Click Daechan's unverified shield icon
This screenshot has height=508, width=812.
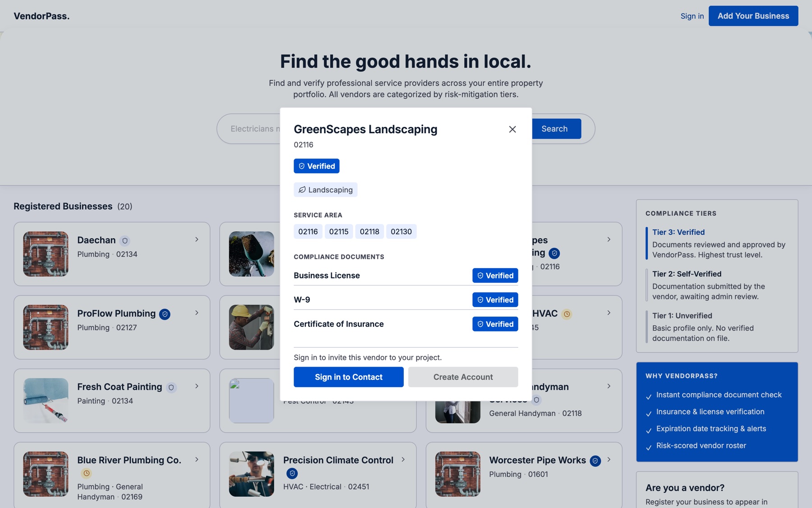[x=125, y=241]
